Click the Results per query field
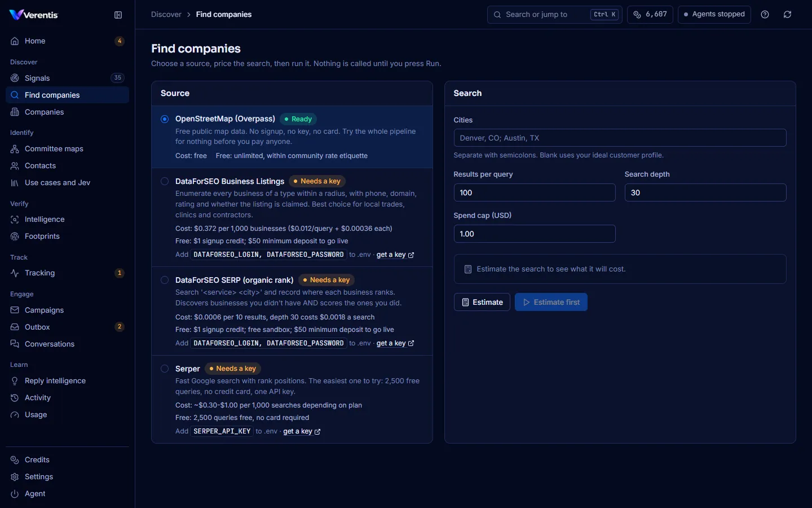The height and width of the screenshot is (508, 812). [x=535, y=192]
